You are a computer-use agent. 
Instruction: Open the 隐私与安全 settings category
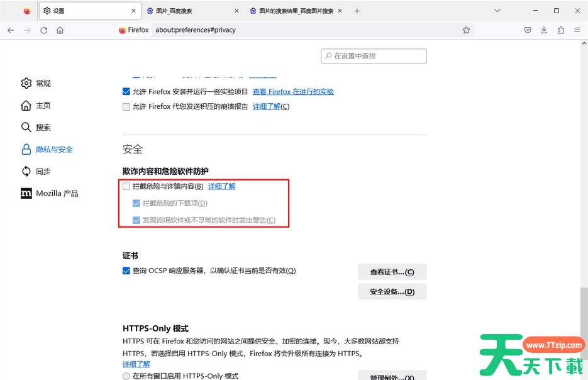54,150
